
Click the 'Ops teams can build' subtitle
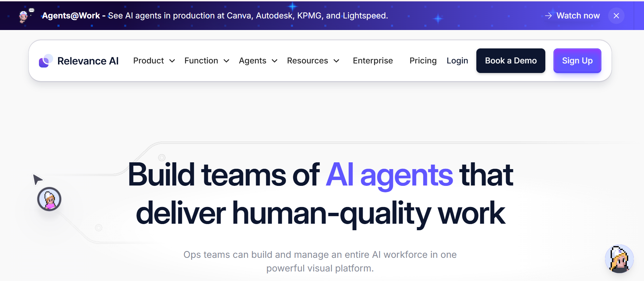click(x=320, y=261)
